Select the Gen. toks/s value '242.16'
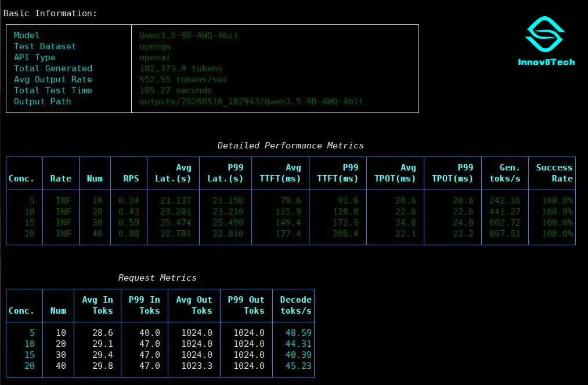The height and width of the screenshot is (385, 588). pos(505,201)
